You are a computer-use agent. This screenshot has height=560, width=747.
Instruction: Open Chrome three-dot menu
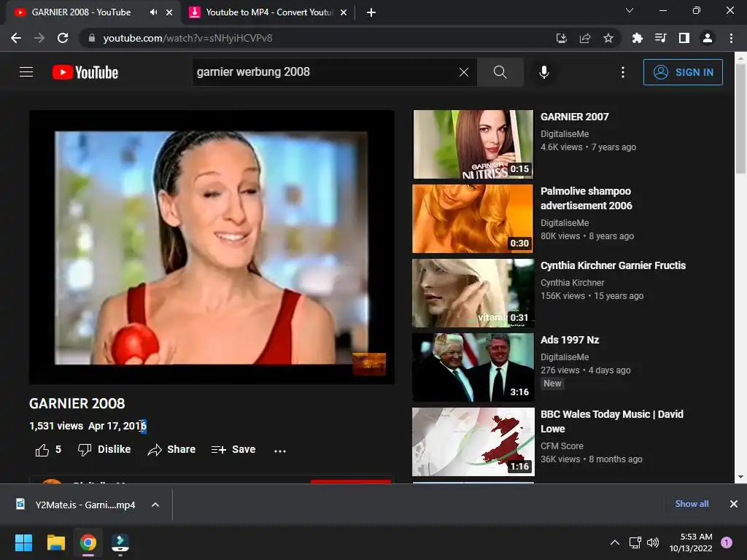pos(731,38)
